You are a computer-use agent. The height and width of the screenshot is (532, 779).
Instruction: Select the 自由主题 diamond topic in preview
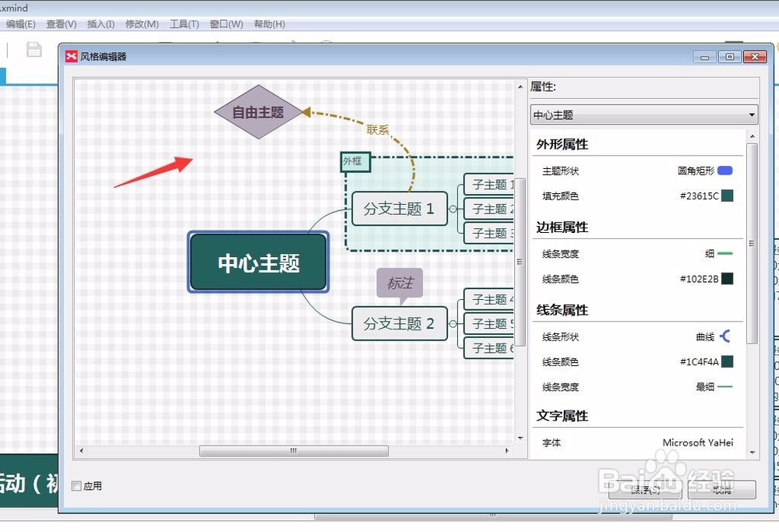coord(257,111)
